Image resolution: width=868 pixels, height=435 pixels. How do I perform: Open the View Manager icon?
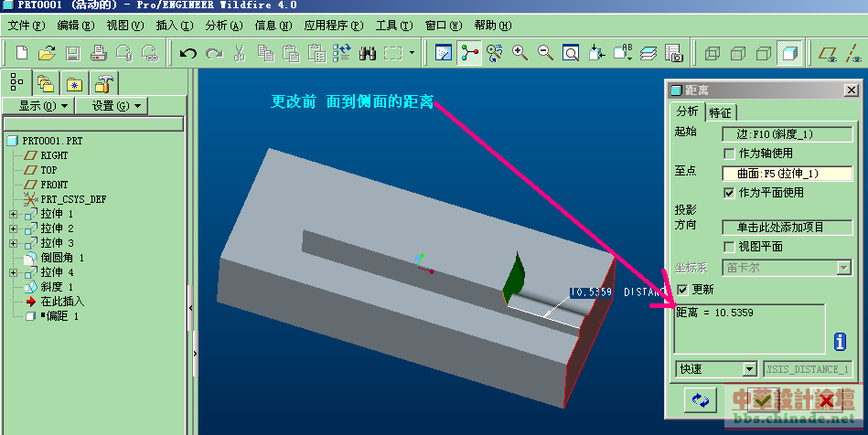[x=674, y=53]
